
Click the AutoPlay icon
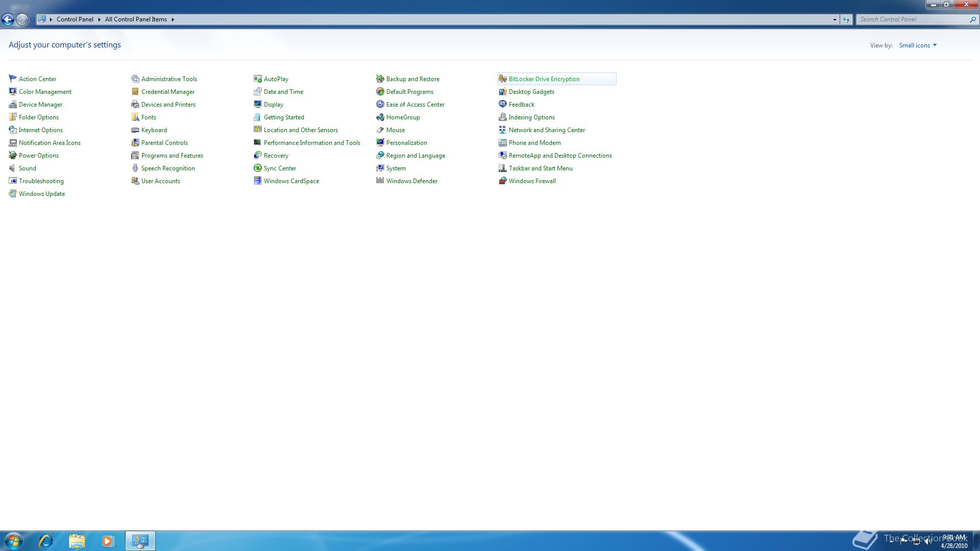[258, 79]
